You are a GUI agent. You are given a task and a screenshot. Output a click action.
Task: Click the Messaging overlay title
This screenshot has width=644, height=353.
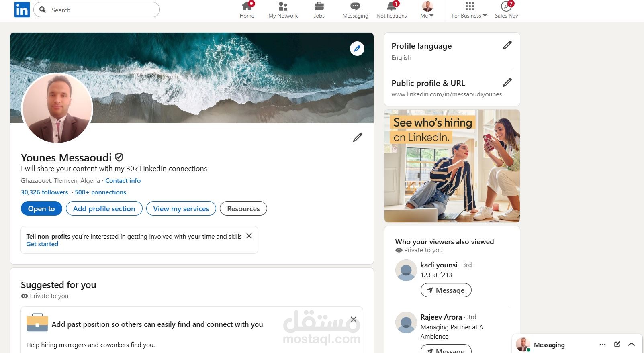549,345
